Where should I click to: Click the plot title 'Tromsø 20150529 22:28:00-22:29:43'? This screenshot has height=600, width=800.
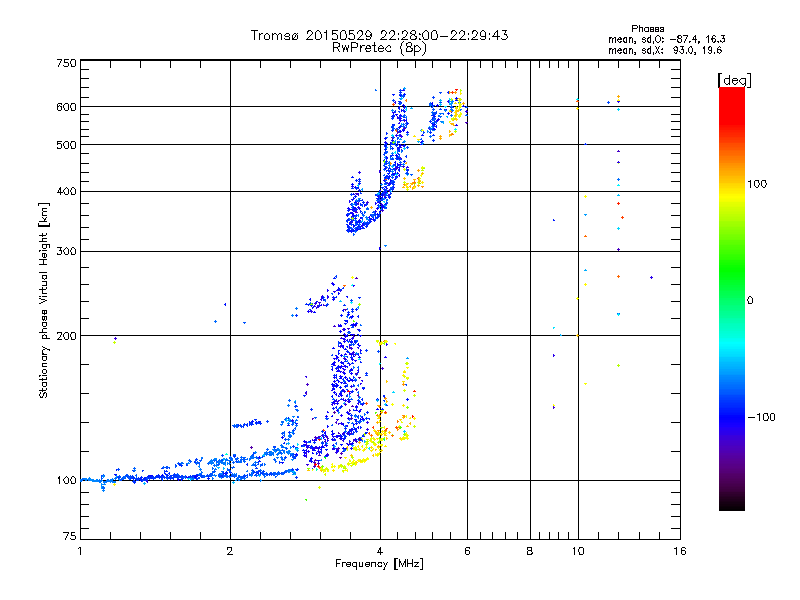coord(379,35)
